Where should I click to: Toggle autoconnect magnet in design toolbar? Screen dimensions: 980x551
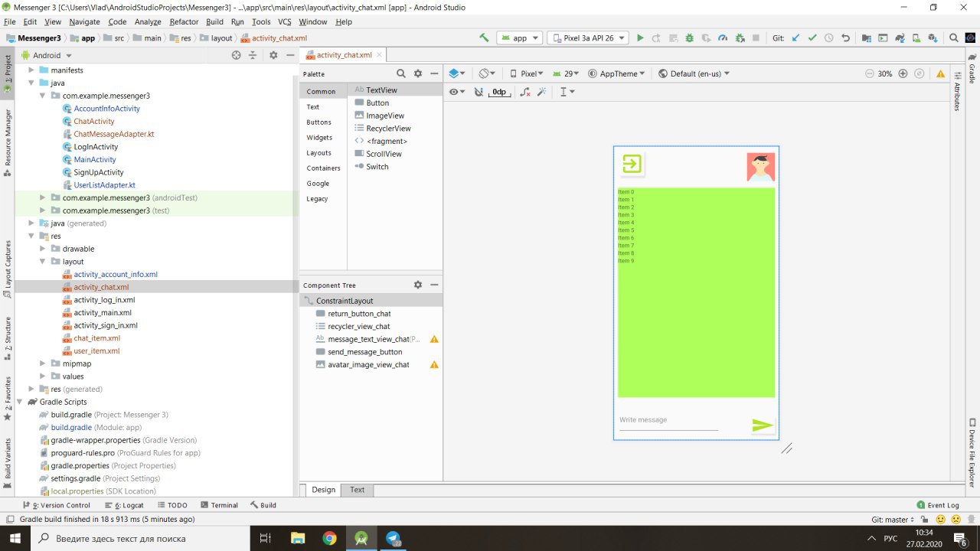tap(479, 92)
